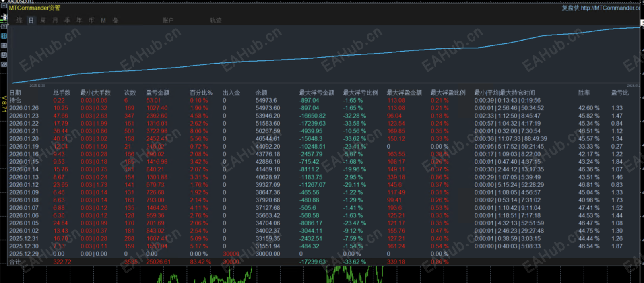Click the 最小|大手数 column header

tap(95, 93)
